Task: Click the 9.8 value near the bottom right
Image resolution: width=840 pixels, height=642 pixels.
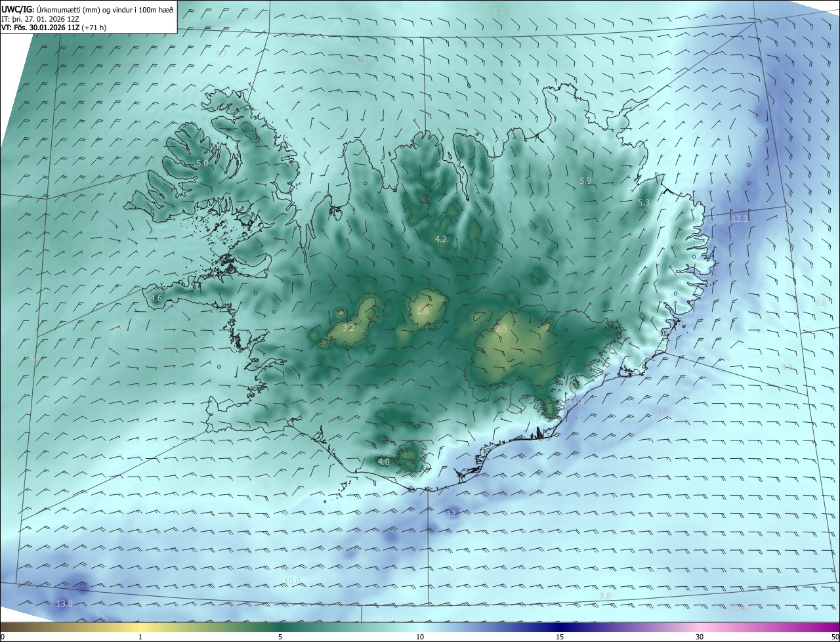Action: click(x=605, y=595)
